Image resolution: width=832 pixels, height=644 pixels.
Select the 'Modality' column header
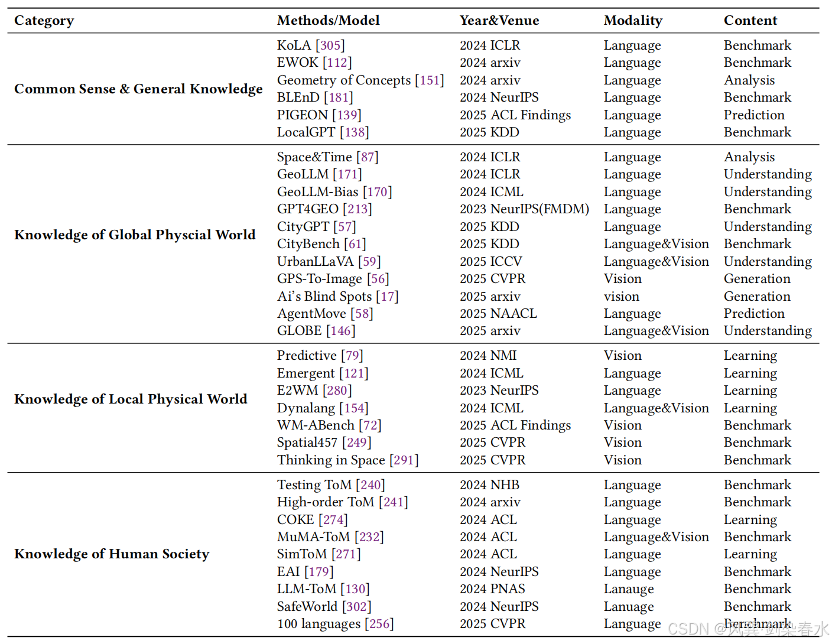pyautogui.click(x=633, y=21)
